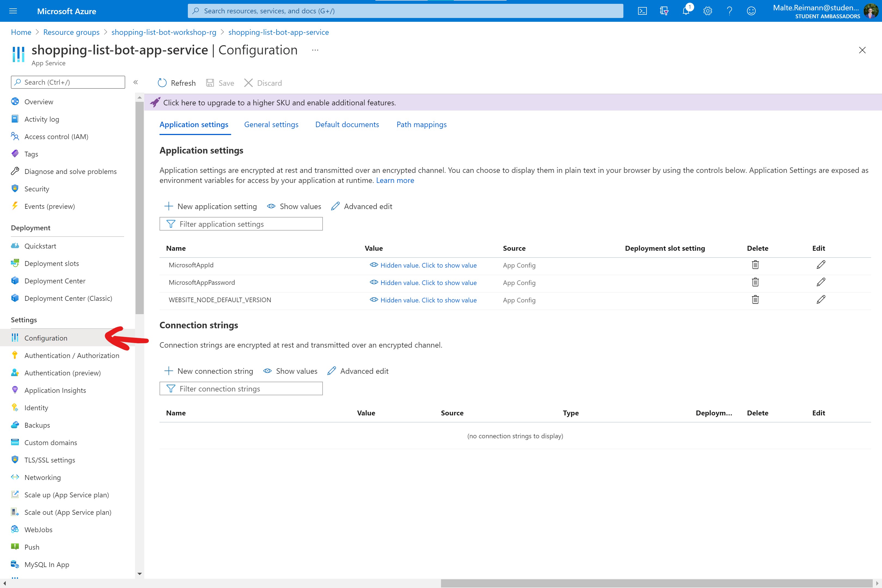Viewport: 882px width, 588px height.
Task: Show values of application settings
Action: pos(294,206)
